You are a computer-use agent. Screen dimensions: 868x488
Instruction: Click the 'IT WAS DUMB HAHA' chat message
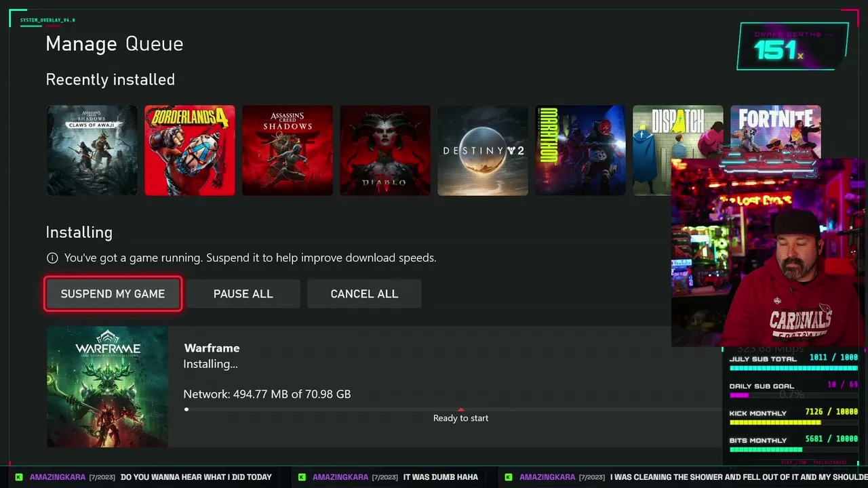click(x=441, y=477)
